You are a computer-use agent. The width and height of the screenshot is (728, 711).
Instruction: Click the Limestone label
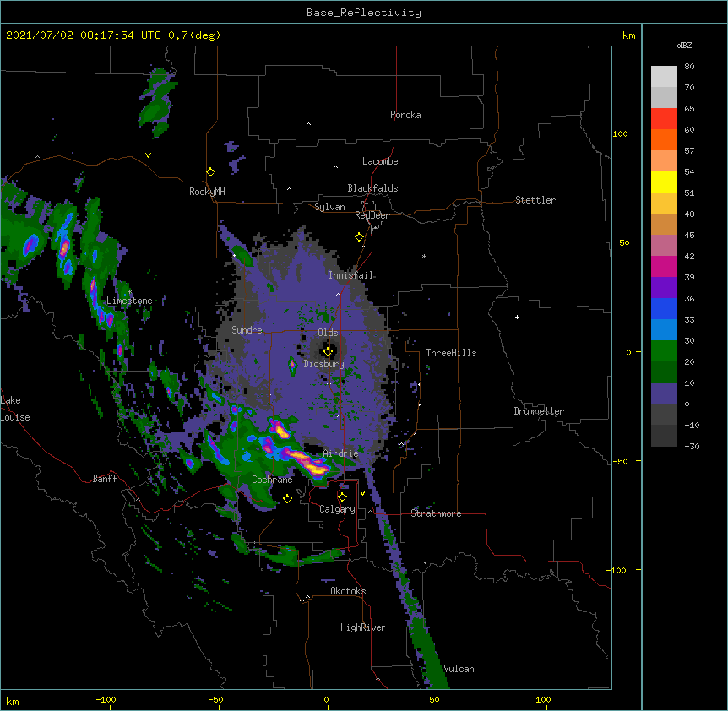click(x=129, y=301)
